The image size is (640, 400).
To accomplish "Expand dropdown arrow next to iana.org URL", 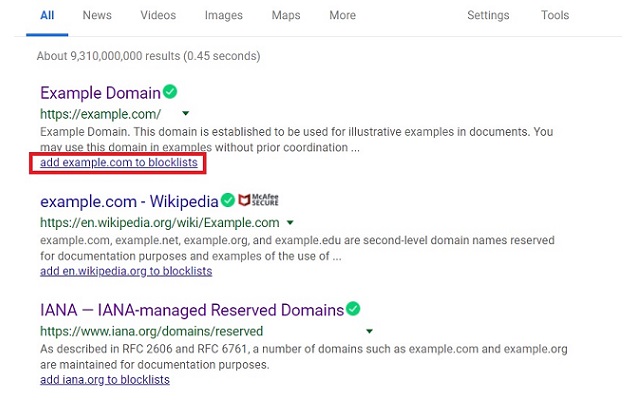I will [369, 331].
